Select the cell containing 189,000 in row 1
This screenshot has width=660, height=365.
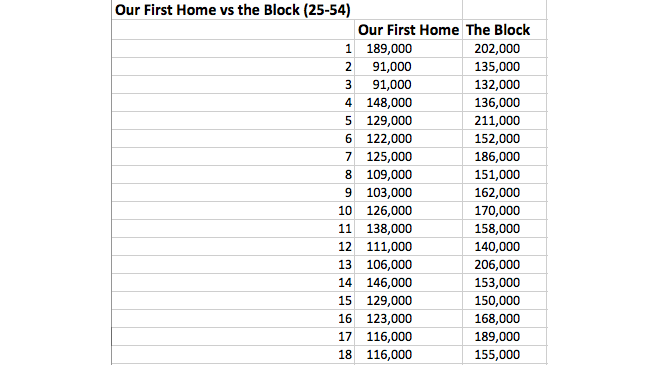pos(408,49)
